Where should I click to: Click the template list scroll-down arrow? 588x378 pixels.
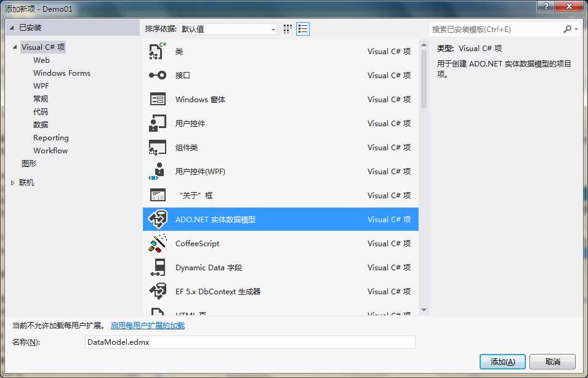coord(424,310)
